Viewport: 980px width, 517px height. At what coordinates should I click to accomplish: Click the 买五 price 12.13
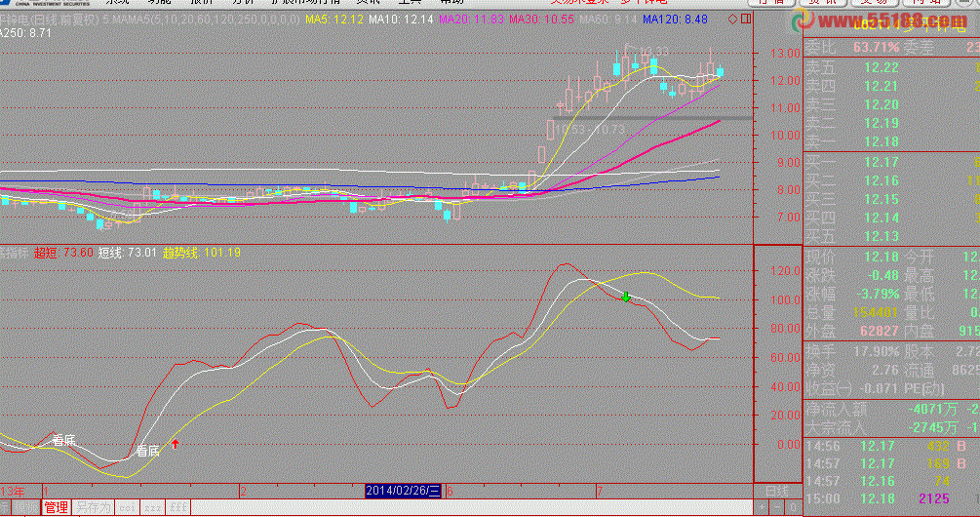click(x=882, y=236)
